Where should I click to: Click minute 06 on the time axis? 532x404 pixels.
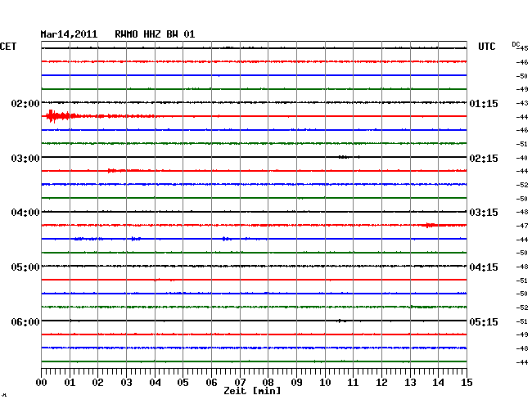click(211, 383)
